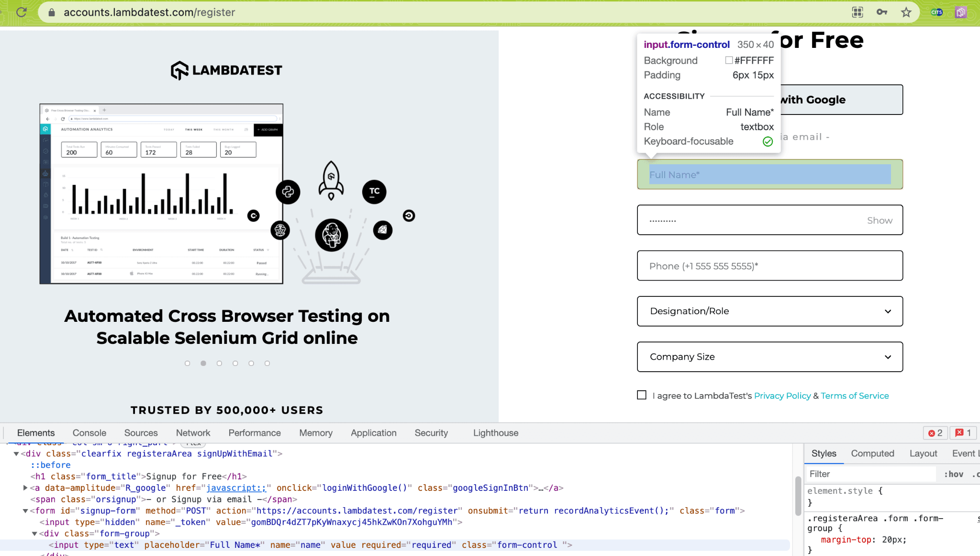
Task: Open Lighthouse tab
Action: (x=496, y=433)
